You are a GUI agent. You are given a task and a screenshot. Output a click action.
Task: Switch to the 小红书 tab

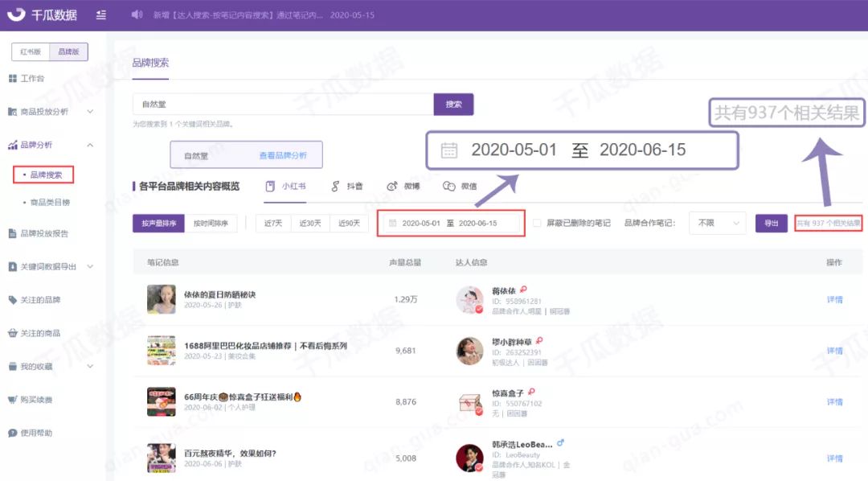(291, 186)
